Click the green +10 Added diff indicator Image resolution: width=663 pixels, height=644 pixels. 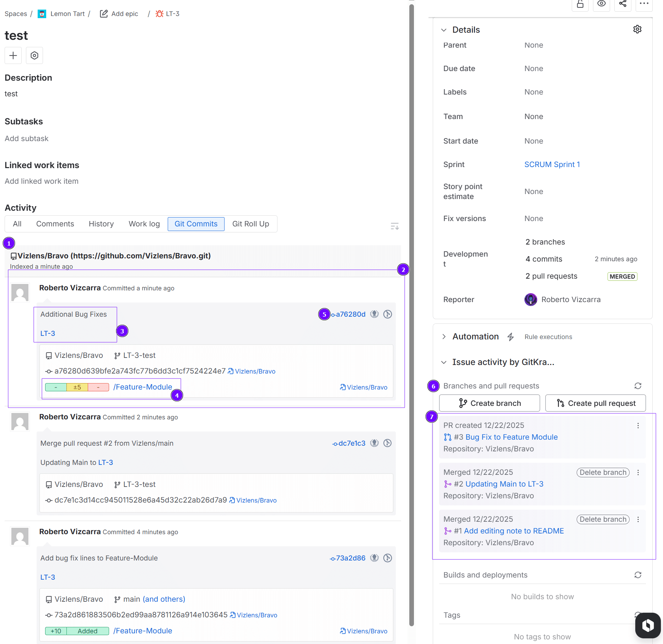click(77, 631)
